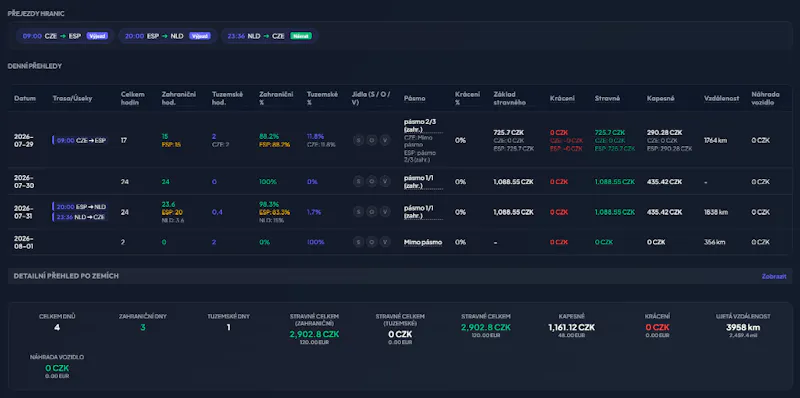This screenshot has width=800, height=398.
Task: Click the Celkem hodin column header
Action: pos(133,98)
